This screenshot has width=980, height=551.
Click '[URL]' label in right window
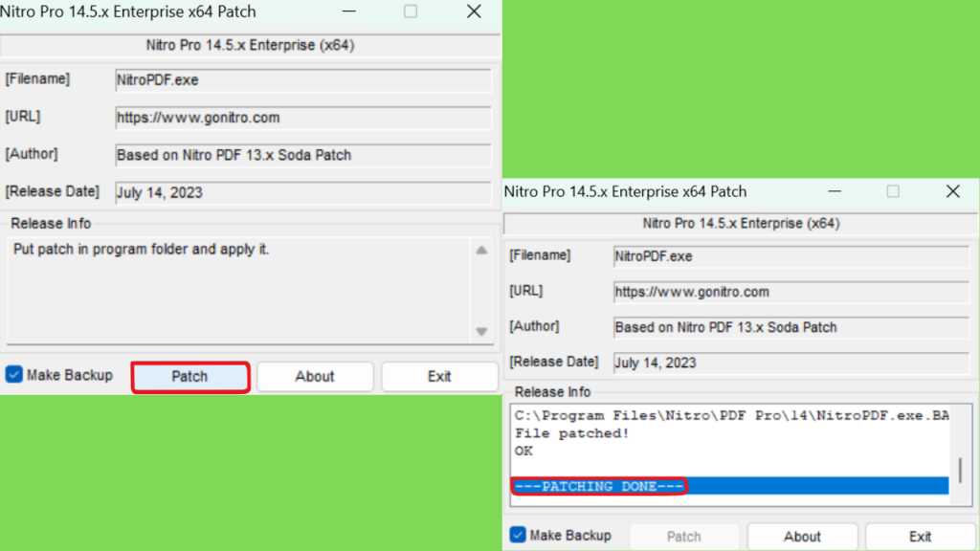tap(526, 291)
